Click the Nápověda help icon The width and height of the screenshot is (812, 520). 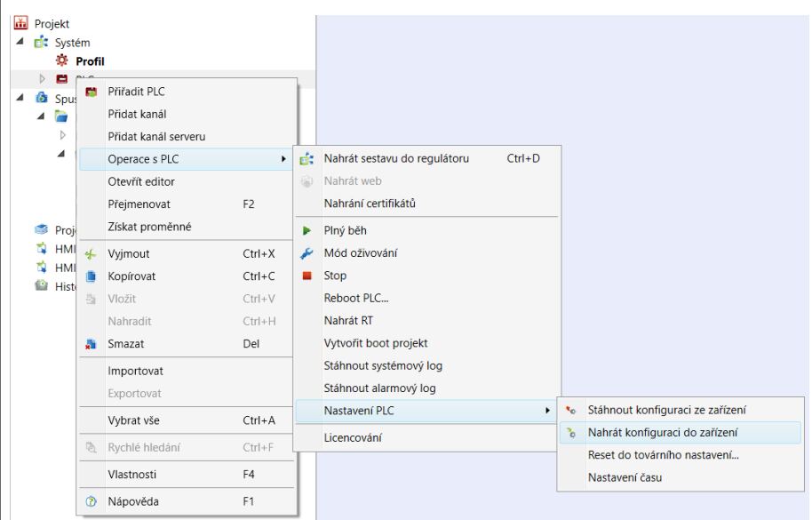point(90,500)
